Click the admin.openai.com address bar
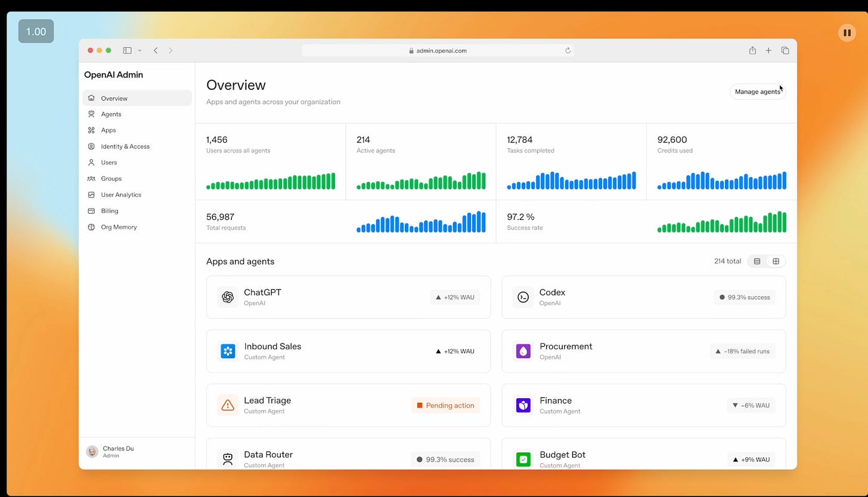868x497 pixels. (438, 51)
